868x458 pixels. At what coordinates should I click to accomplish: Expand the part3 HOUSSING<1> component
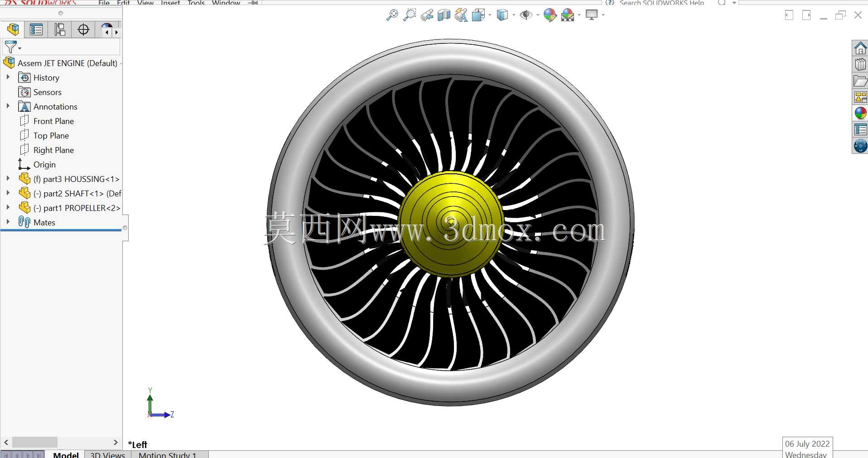pos(8,179)
